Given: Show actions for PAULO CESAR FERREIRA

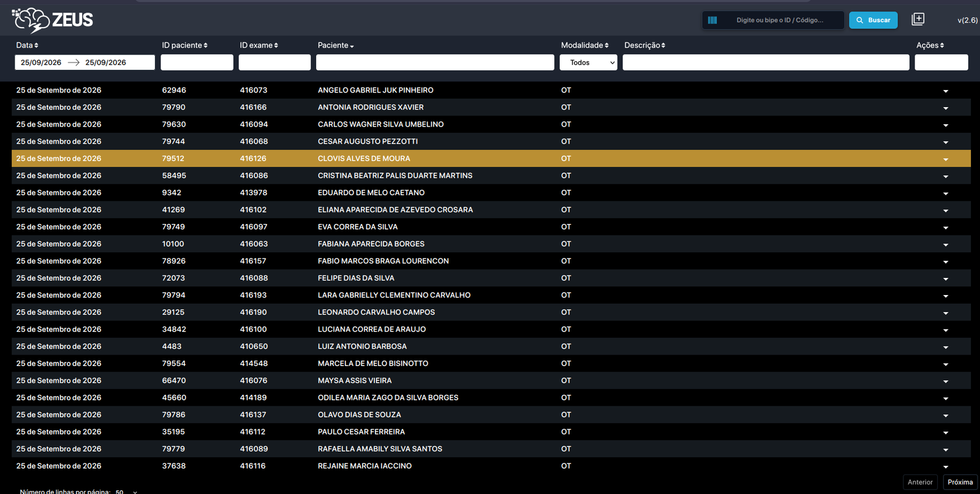Looking at the screenshot, I should pyautogui.click(x=946, y=433).
